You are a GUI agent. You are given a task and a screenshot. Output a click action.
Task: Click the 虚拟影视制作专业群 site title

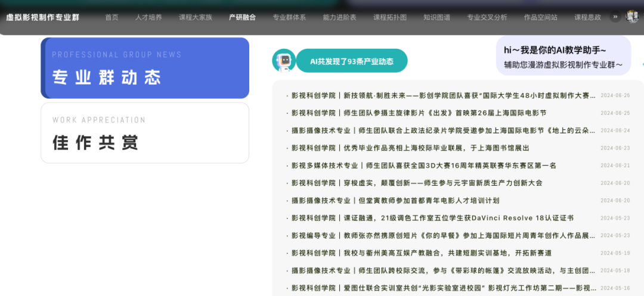[x=43, y=17]
